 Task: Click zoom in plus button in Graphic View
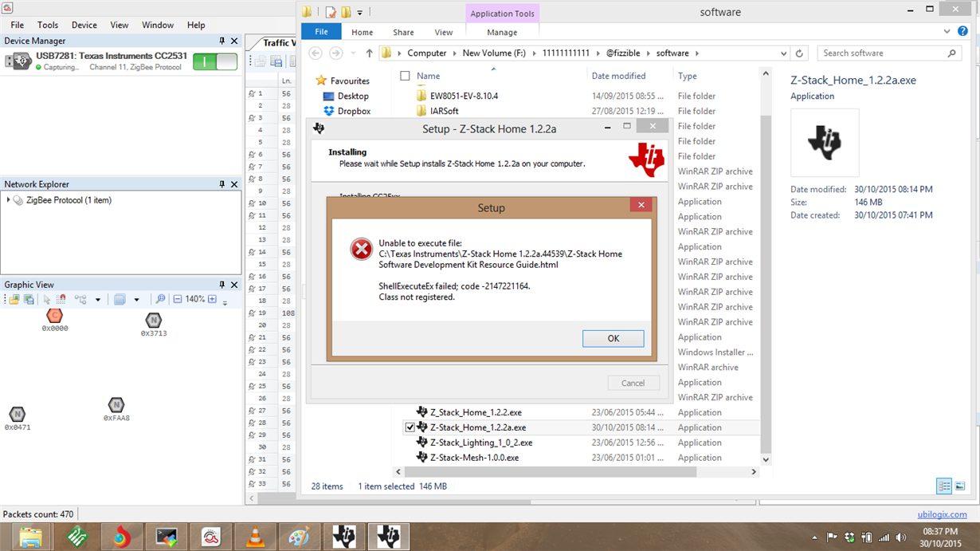tap(212, 300)
